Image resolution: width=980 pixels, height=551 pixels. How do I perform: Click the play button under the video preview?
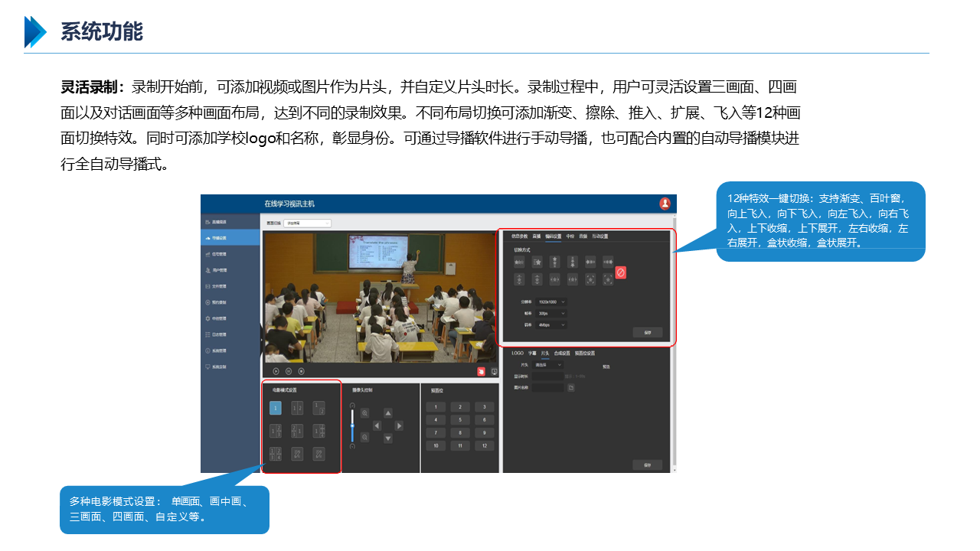click(x=276, y=371)
